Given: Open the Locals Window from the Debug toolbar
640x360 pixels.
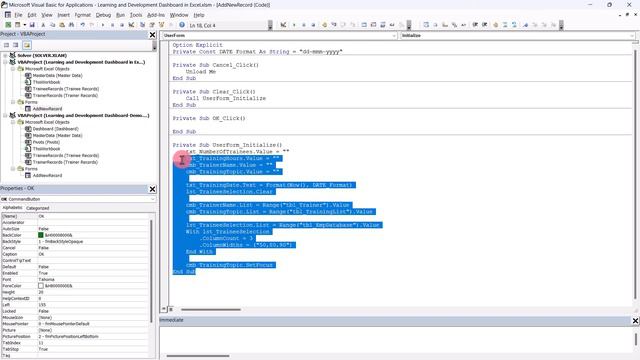Looking at the screenshot, I should 364,25.
